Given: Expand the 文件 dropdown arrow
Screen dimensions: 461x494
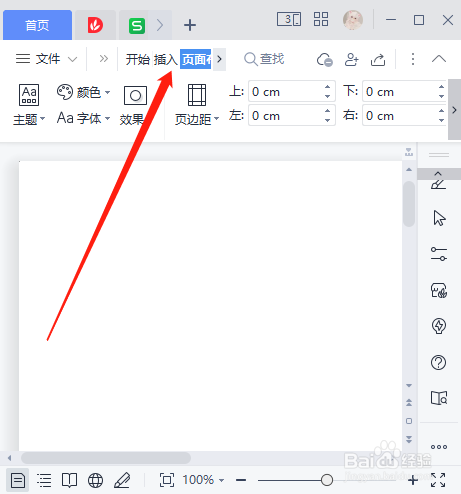Looking at the screenshot, I should pos(73,59).
